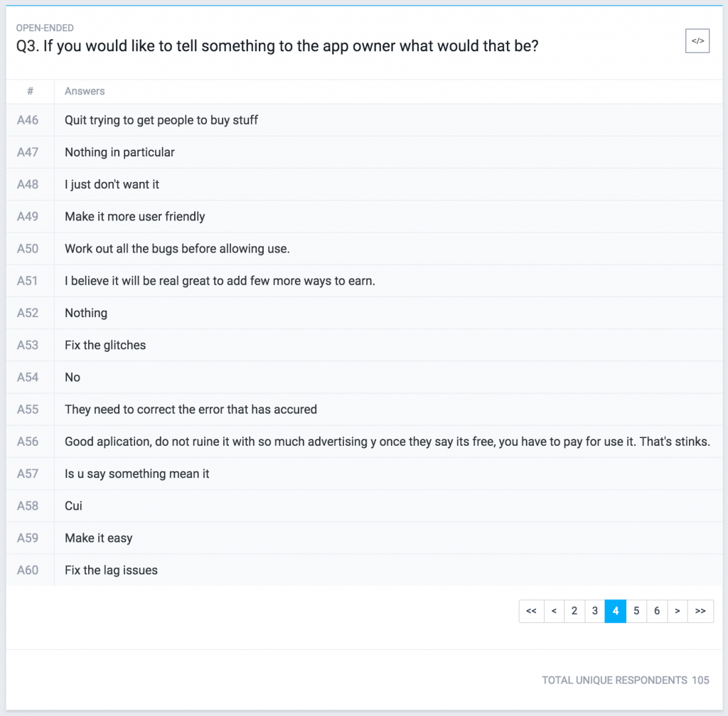This screenshot has height=716, width=728.
Task: Click the A50 row number
Action: pyautogui.click(x=28, y=249)
